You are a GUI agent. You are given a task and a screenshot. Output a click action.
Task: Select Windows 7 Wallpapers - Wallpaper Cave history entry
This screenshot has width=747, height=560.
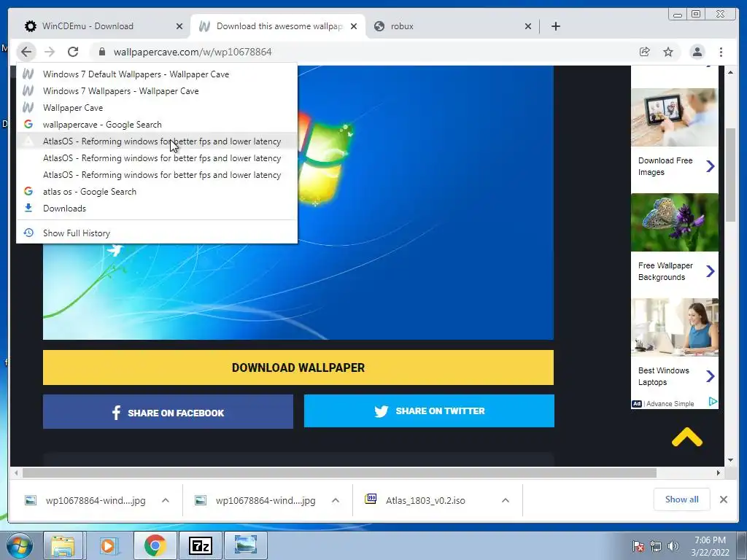pos(157,91)
